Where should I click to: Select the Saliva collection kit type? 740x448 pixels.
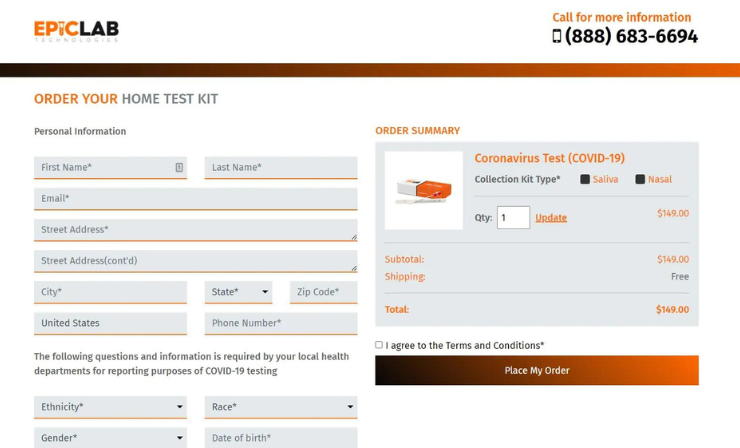585,180
